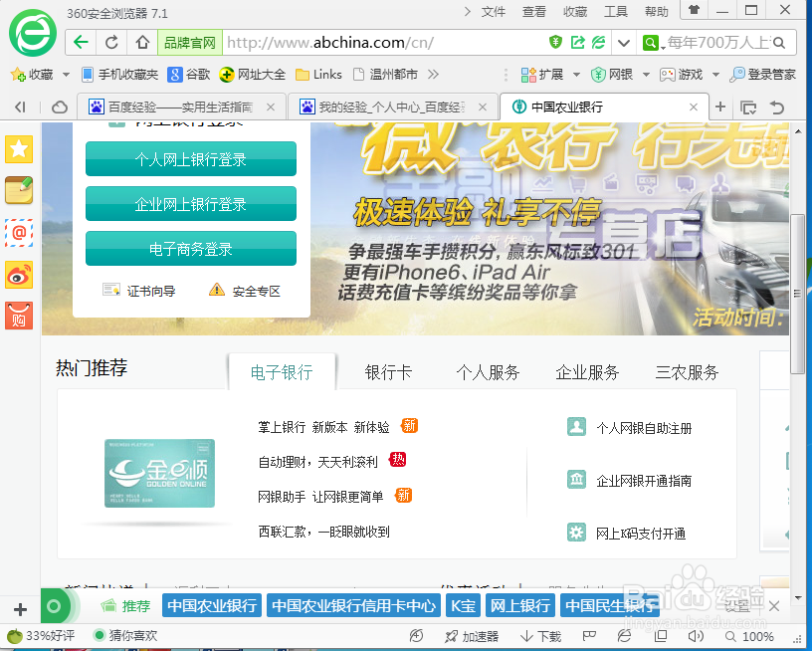Show more bookmarks with the double chevron
The image size is (812, 651).
tap(434, 75)
